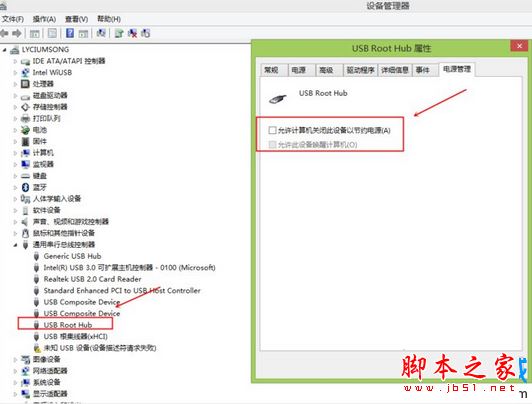The height and width of the screenshot is (404, 532).
Task: Expand the 系统设备 node
Action: 15,382
